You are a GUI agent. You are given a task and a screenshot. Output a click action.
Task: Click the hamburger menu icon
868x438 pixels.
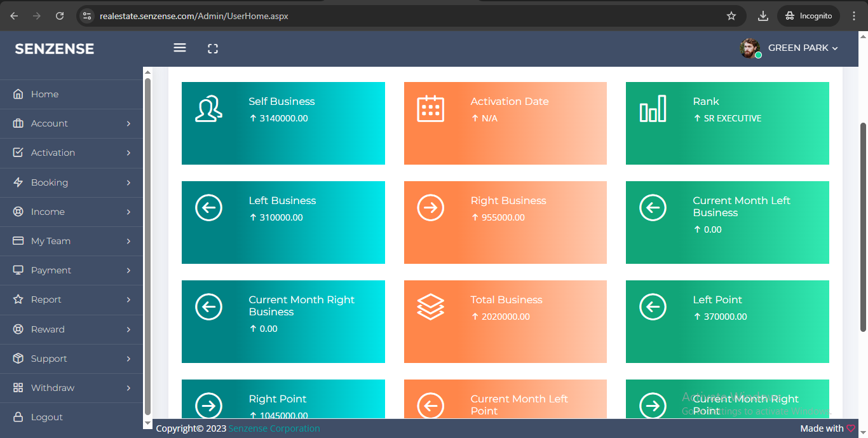point(180,48)
